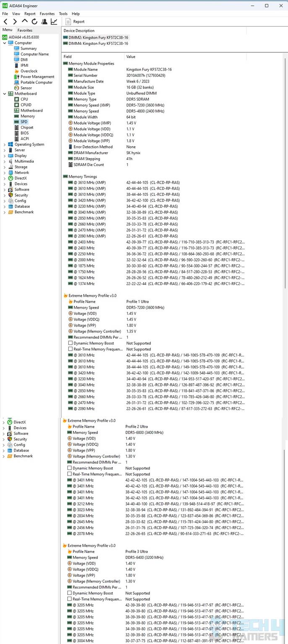Toggle Real-Time Memory Frequency checkbox under Profile 1 Ultra
This screenshot has width=288, height=644.
tap(71, 349)
